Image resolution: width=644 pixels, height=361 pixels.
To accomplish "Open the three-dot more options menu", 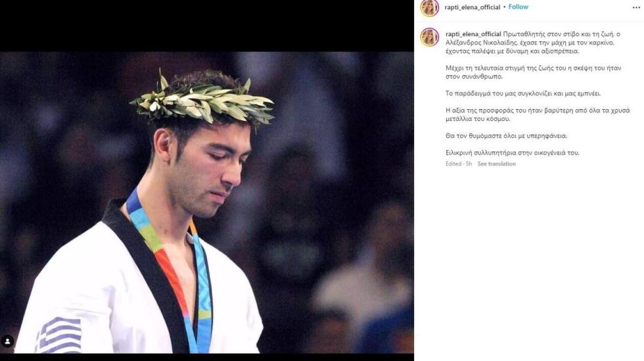I will point(636,7).
